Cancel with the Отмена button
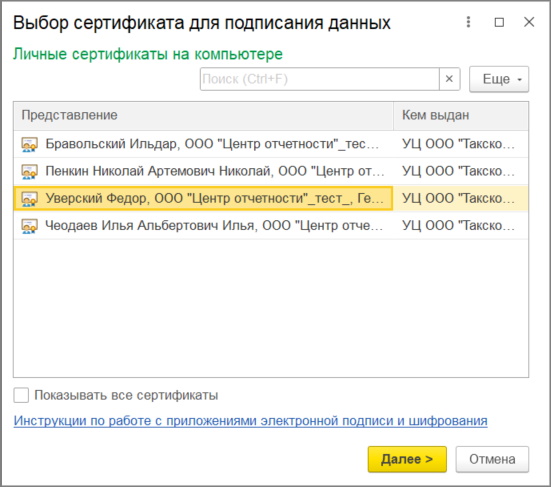 [492, 459]
